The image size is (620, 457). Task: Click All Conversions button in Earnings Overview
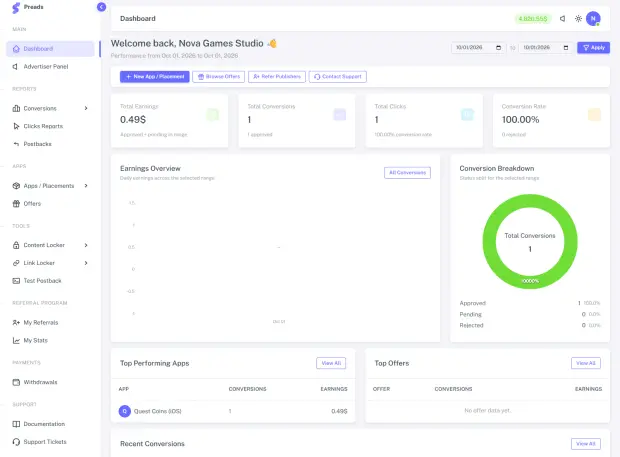[407, 173]
